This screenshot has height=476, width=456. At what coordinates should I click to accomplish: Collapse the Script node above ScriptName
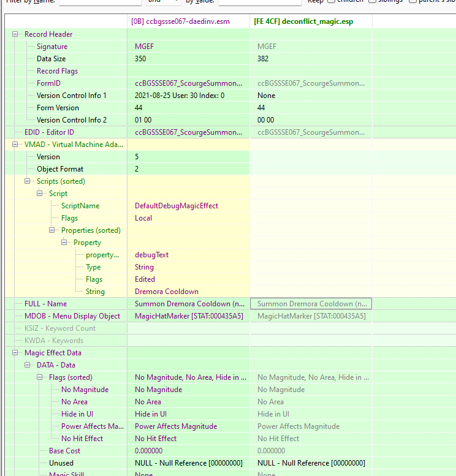[39, 194]
